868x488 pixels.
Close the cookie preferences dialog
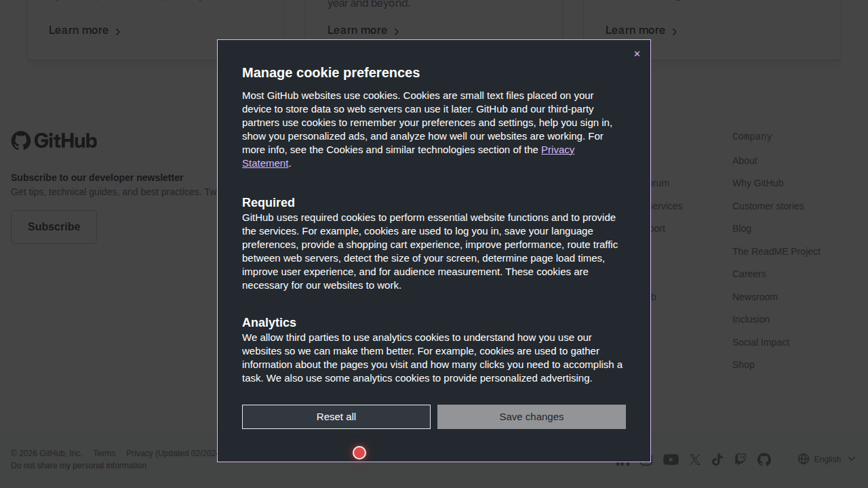click(637, 54)
